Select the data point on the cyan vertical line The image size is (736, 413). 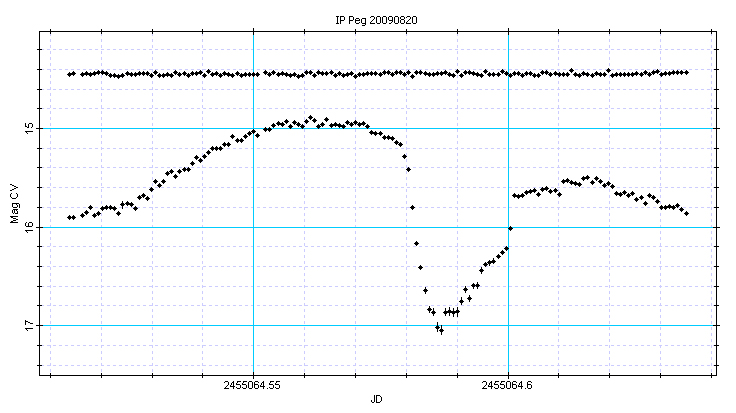pyautogui.click(x=510, y=229)
